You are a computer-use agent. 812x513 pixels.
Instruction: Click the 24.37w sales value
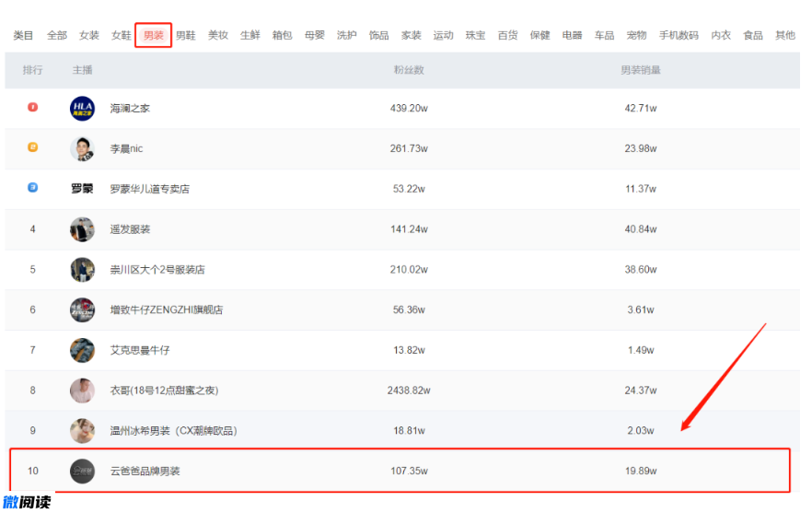click(x=641, y=391)
